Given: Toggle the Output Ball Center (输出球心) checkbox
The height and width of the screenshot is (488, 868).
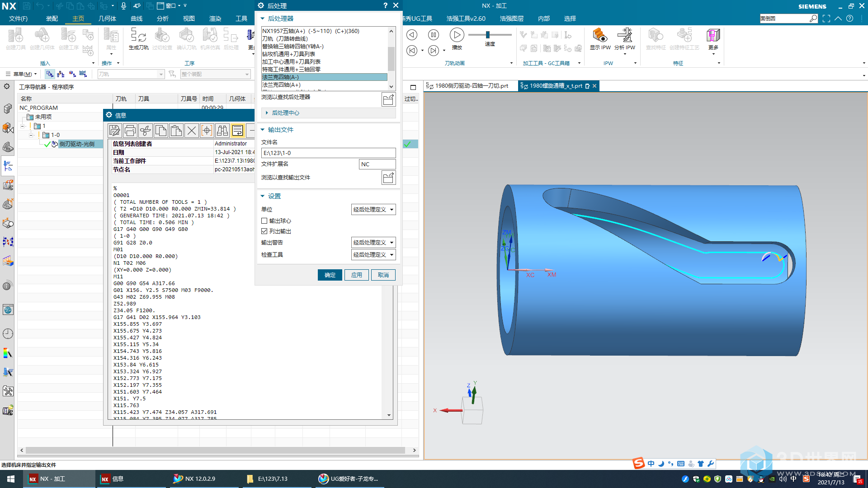Looking at the screenshot, I should pyautogui.click(x=264, y=221).
